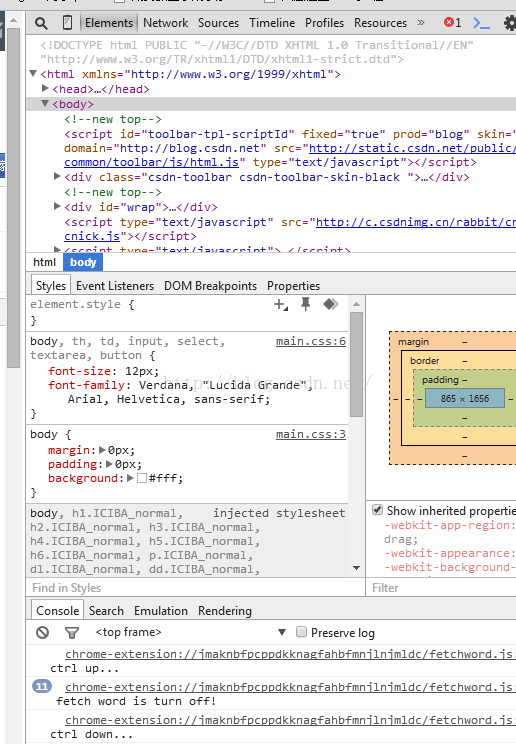Expand padding shorthand property triangle
This screenshot has height=744, width=516.
[109, 464]
